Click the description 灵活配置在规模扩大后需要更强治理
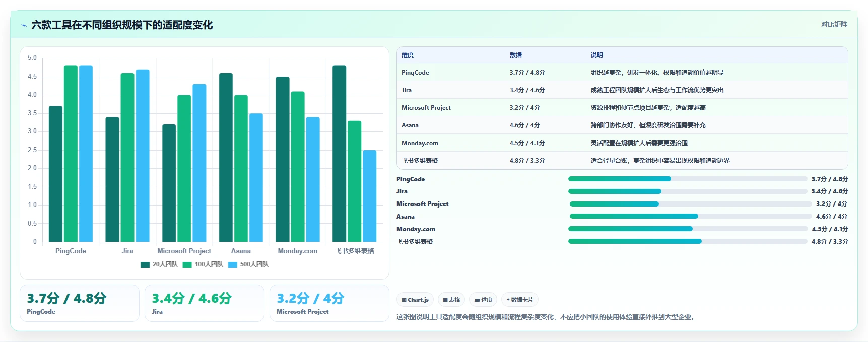The width and height of the screenshot is (868, 342). [x=639, y=143]
